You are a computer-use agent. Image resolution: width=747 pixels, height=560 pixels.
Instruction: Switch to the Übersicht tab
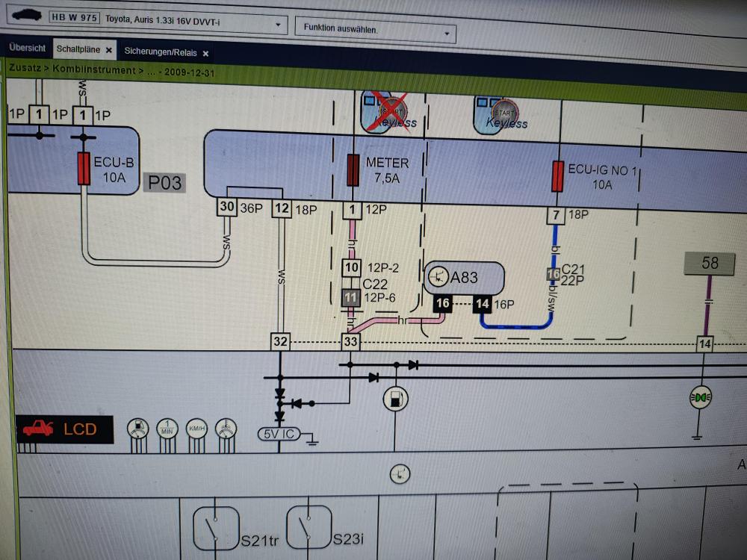(27, 48)
